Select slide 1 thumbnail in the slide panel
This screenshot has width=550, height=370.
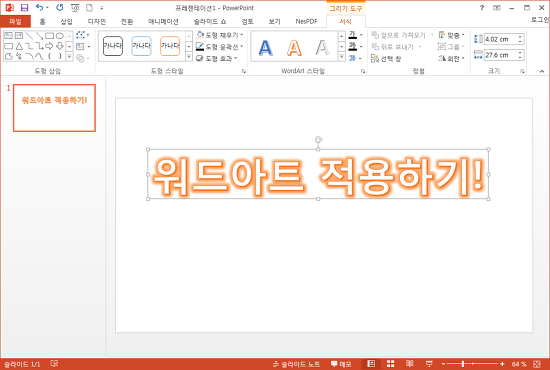(54, 108)
